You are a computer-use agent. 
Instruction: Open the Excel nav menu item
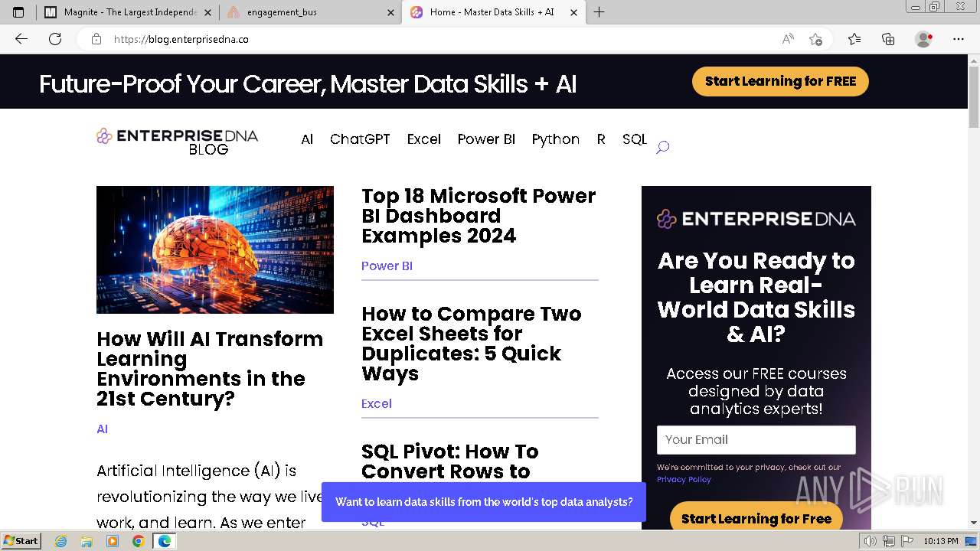tap(424, 139)
